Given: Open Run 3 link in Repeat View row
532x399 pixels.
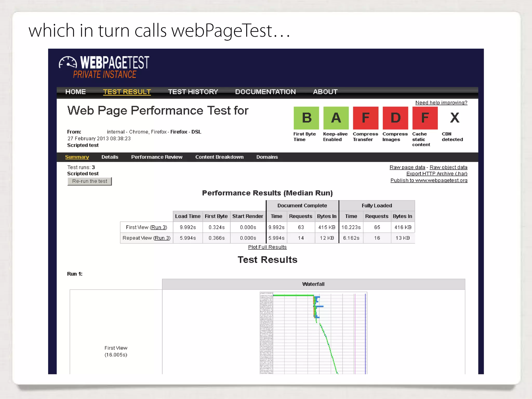Looking at the screenshot, I should coord(162,238).
